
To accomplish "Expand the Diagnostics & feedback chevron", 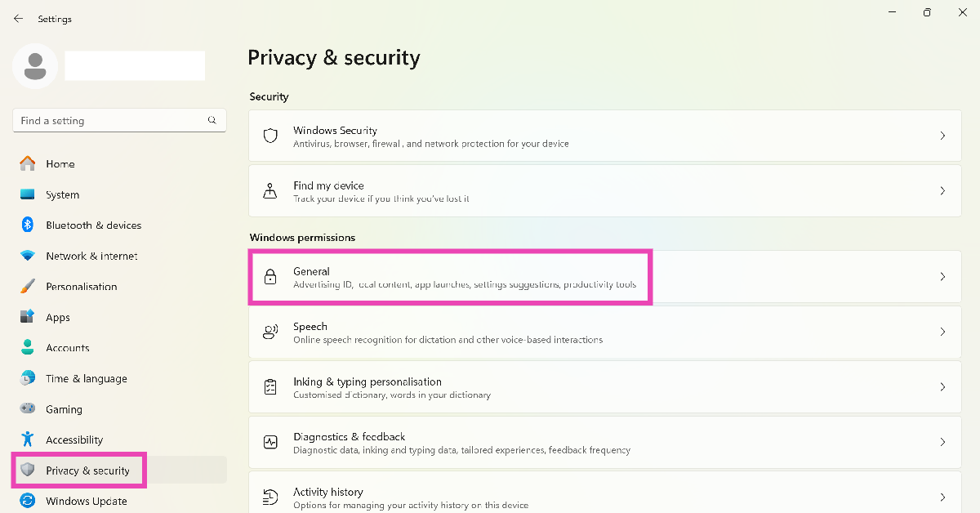I will pyautogui.click(x=942, y=442).
